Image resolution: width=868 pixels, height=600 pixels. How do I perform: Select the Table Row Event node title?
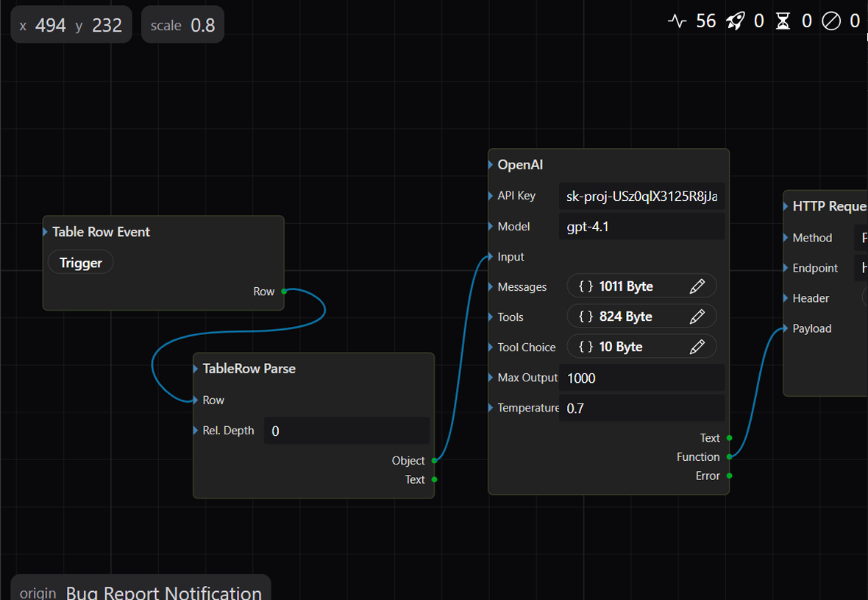point(102,232)
